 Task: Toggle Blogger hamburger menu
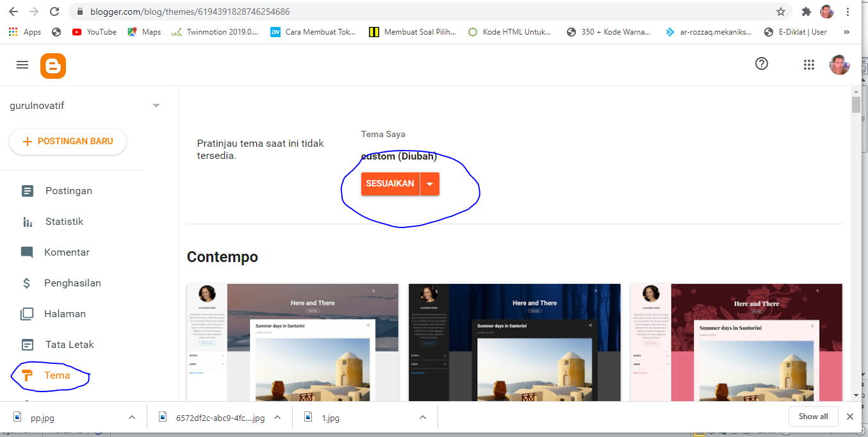coord(22,65)
